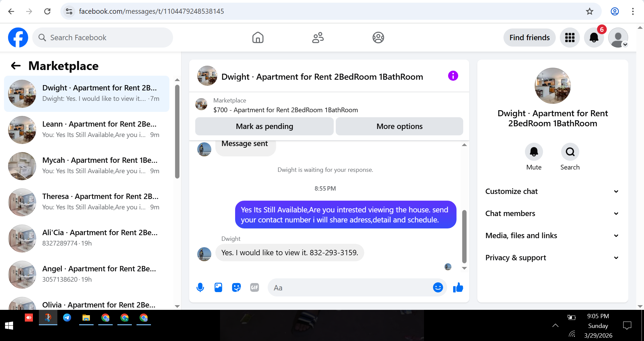Open the GIF picker
Screen dimensions: 644x341
(255, 287)
